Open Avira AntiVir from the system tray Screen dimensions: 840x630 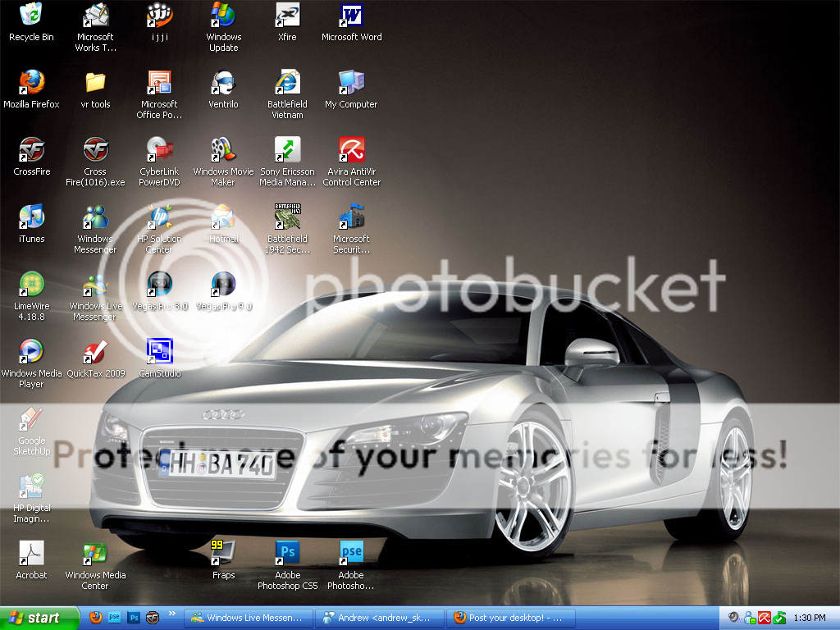coord(764,618)
